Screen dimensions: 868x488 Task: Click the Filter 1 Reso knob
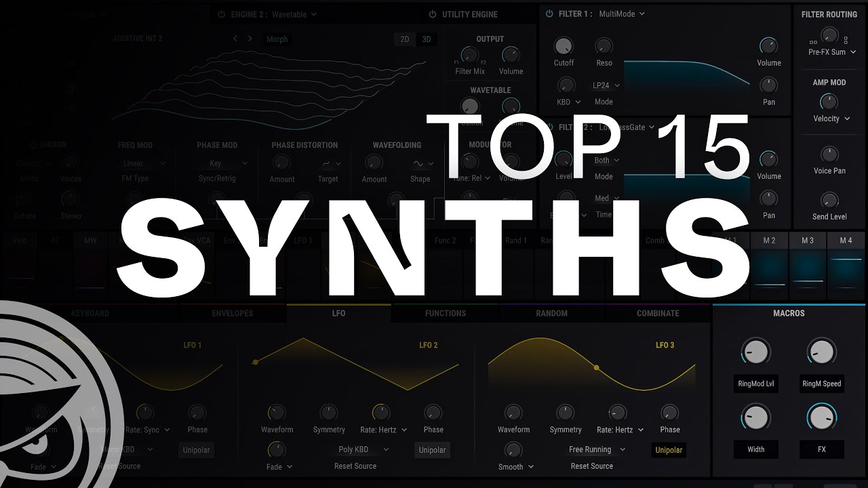(x=604, y=46)
